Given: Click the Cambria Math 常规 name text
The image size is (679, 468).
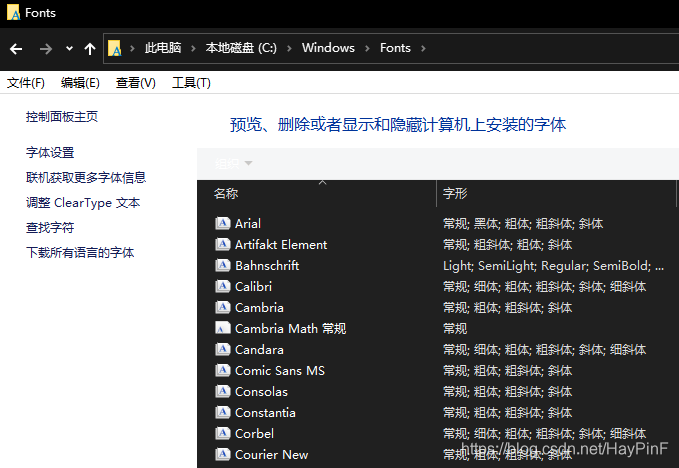Looking at the screenshot, I should (x=290, y=329).
